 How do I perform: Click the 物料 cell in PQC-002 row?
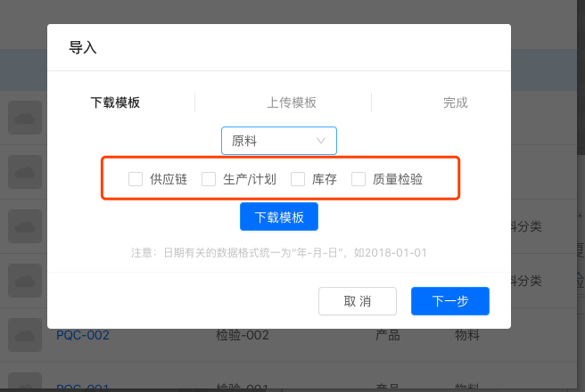(x=467, y=335)
